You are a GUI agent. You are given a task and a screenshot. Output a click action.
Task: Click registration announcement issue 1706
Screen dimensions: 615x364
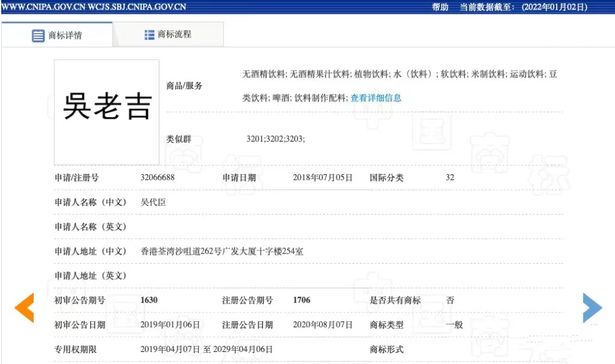coord(301,300)
